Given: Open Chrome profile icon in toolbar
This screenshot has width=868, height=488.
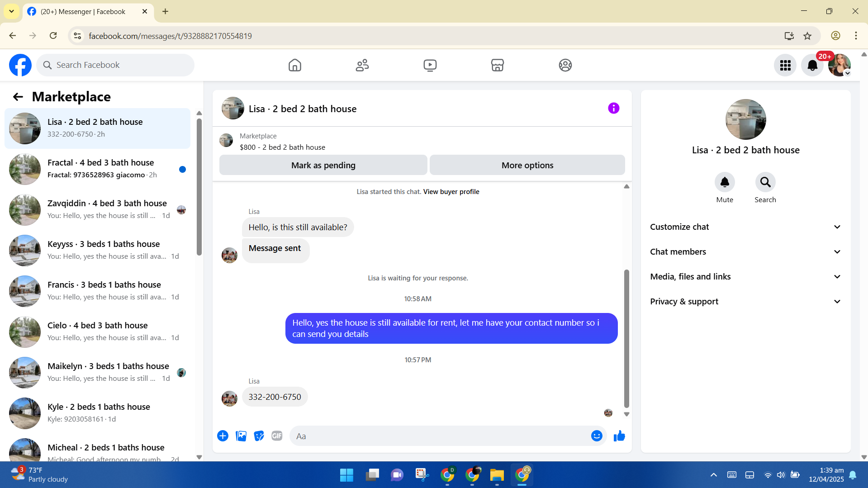Looking at the screenshot, I should coord(835,36).
